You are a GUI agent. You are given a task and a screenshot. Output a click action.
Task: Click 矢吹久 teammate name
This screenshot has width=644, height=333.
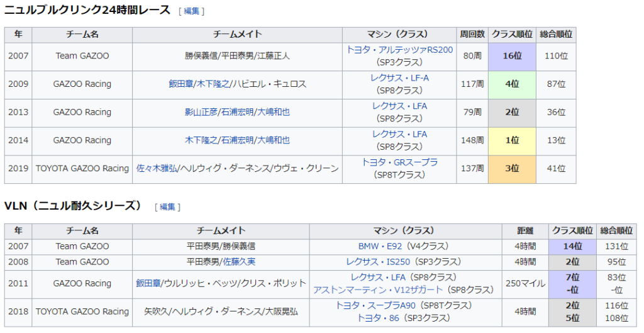[x=156, y=312]
